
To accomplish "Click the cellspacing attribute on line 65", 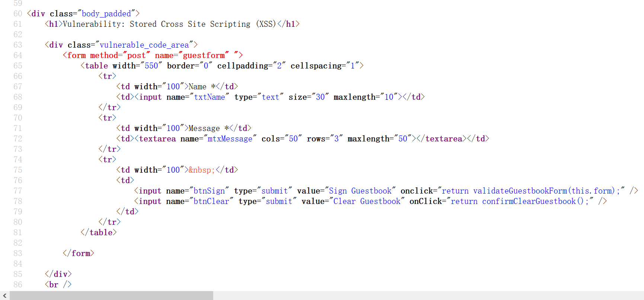I will pos(324,66).
